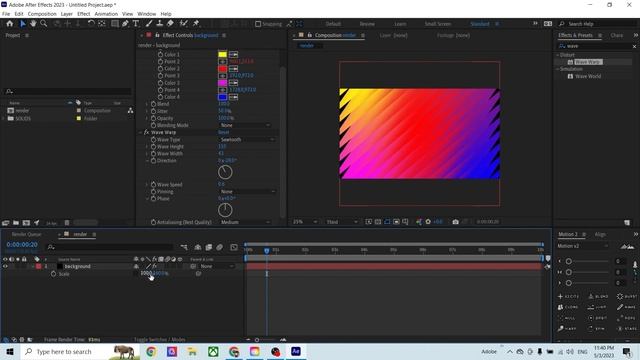The image size is (640, 360).
Task: Activate the Horizontal Type tool
Action: 136,24
